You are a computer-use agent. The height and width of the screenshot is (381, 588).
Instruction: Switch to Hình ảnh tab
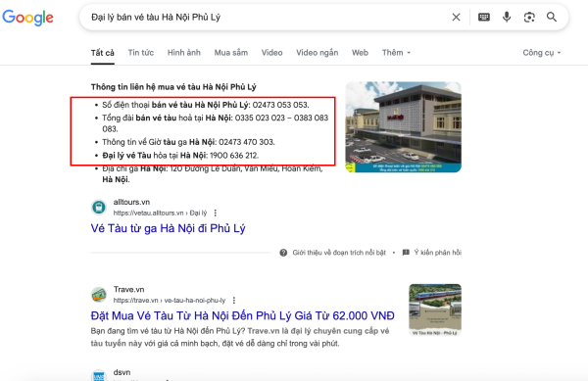point(184,53)
